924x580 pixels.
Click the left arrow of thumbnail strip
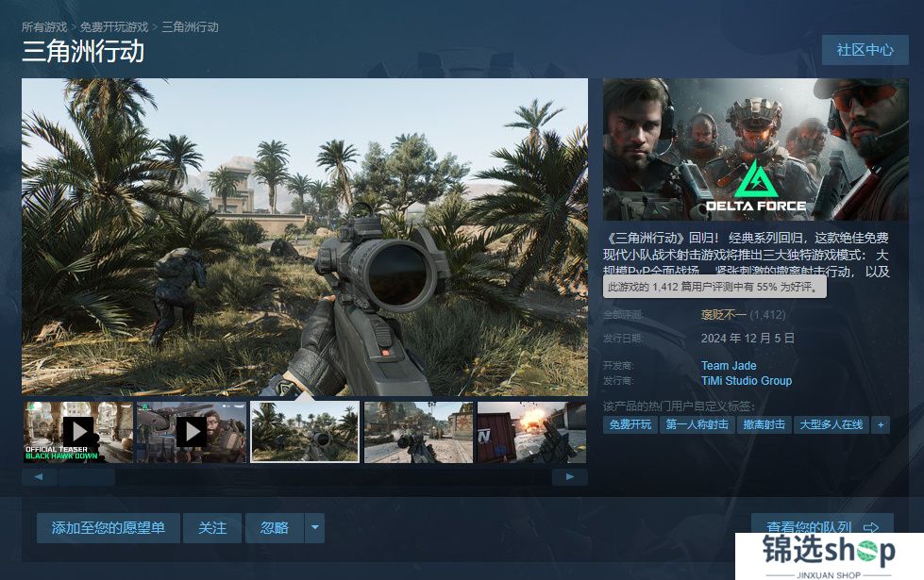[39, 477]
